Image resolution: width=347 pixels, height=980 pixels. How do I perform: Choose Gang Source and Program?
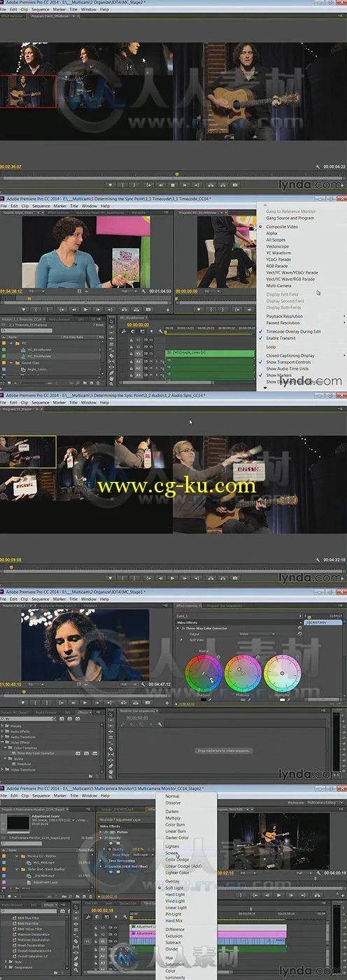pos(290,218)
